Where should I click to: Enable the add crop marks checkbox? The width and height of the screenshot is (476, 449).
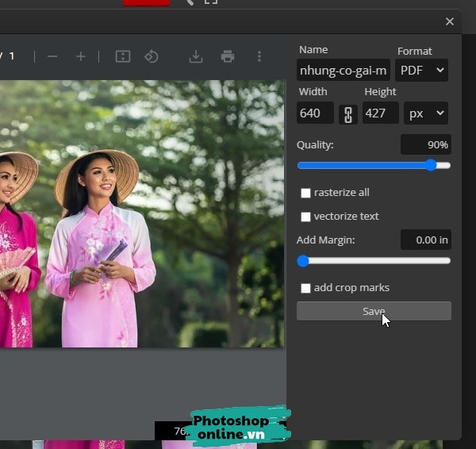pos(305,288)
